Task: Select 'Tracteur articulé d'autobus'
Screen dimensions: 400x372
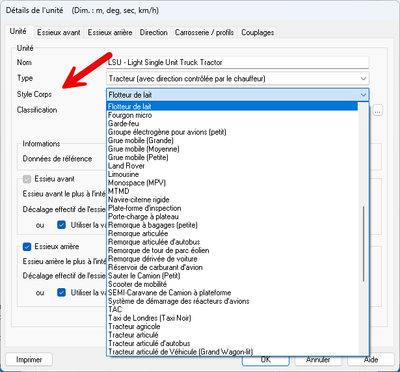Action: click(232, 344)
